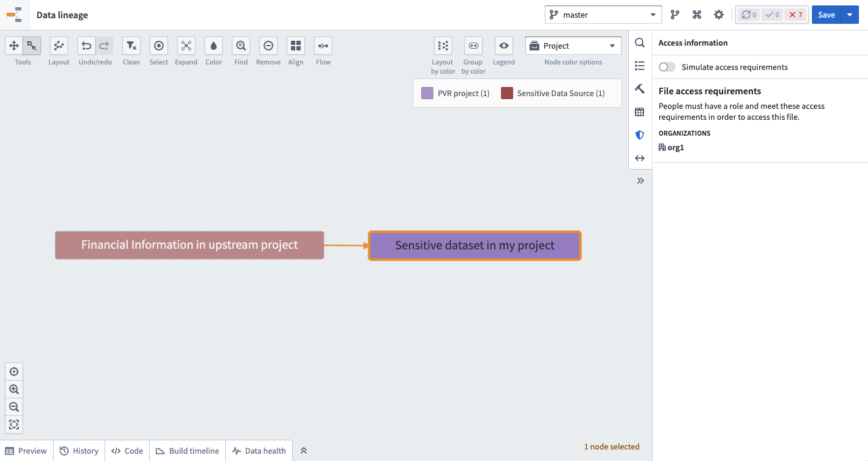The image size is (868, 461).
Task: Click the failed checks count 7
Action: [796, 15]
